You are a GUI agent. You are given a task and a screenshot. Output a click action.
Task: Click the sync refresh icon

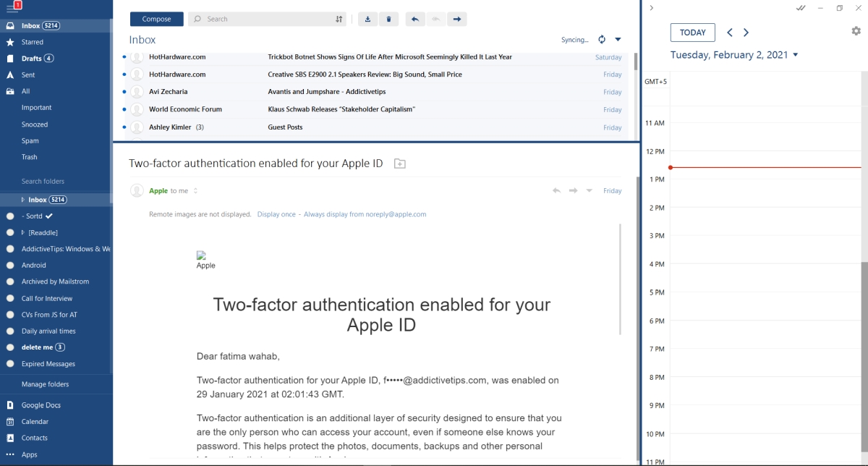(x=602, y=40)
